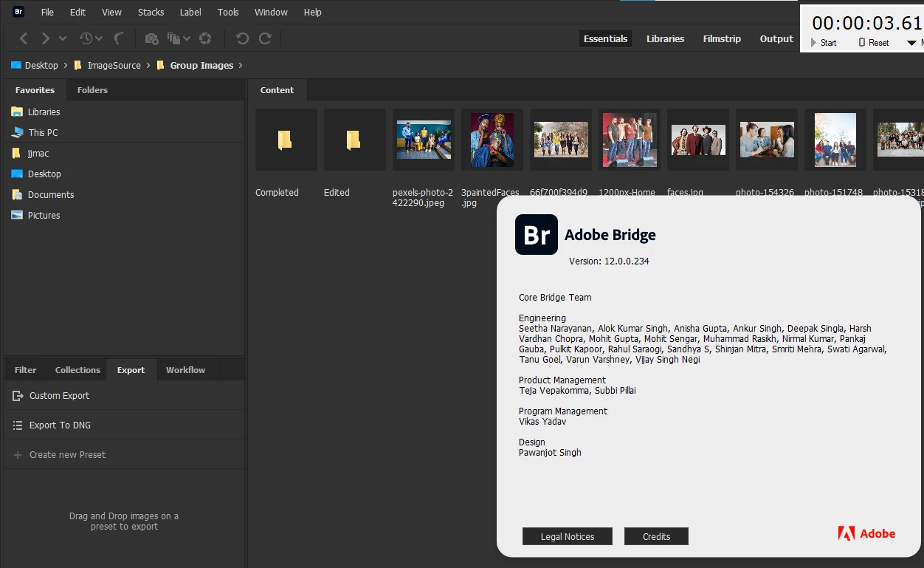The width and height of the screenshot is (924, 568).
Task: Click the Adobe logo in About dialog
Action: [866, 533]
